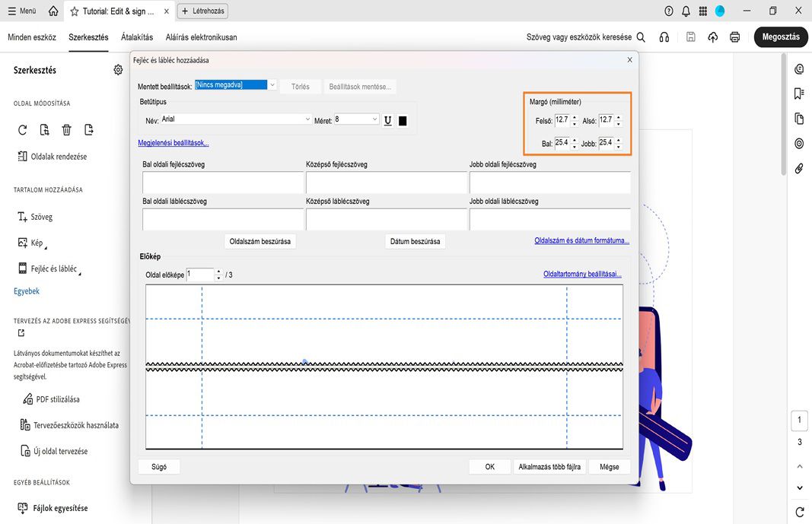Close the Tutorial: Edit & sign tab
This screenshot has height=524, width=812.
(x=166, y=11)
